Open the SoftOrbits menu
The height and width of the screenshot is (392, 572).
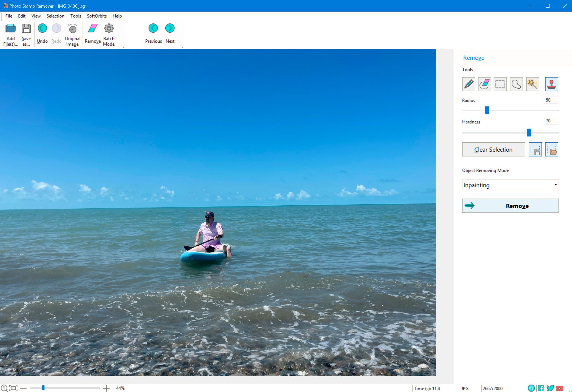pos(97,16)
